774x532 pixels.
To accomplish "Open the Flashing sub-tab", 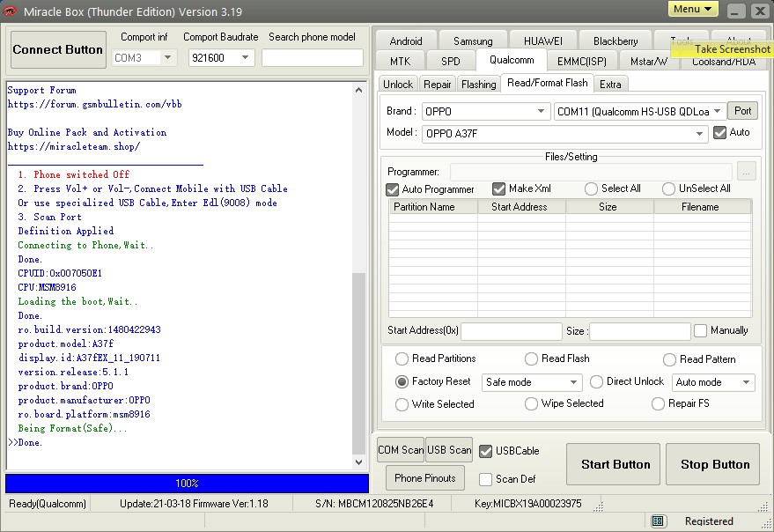I will point(478,85).
